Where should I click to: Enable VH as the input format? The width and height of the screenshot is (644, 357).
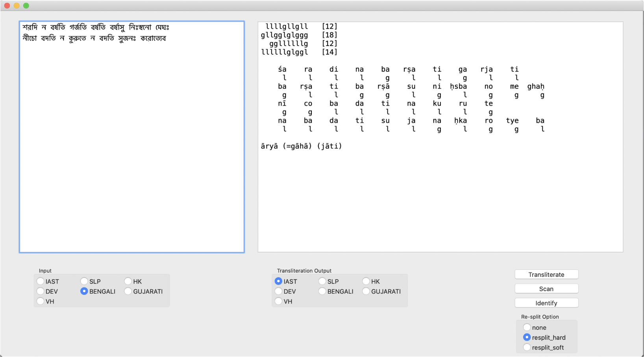41,301
